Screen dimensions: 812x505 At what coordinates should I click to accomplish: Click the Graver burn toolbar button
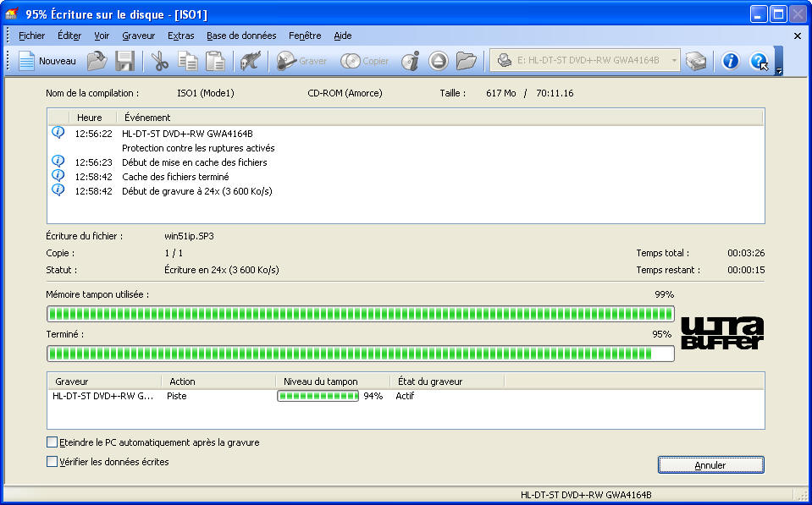click(301, 61)
